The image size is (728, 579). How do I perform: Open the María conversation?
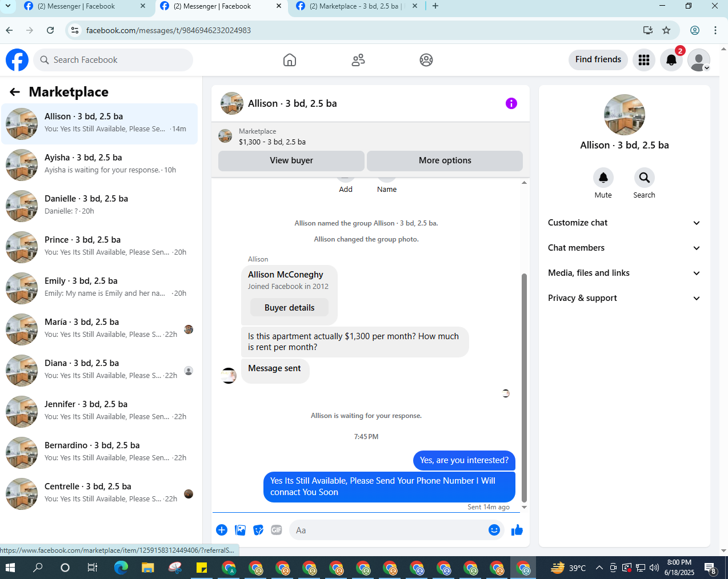pyautogui.click(x=99, y=329)
